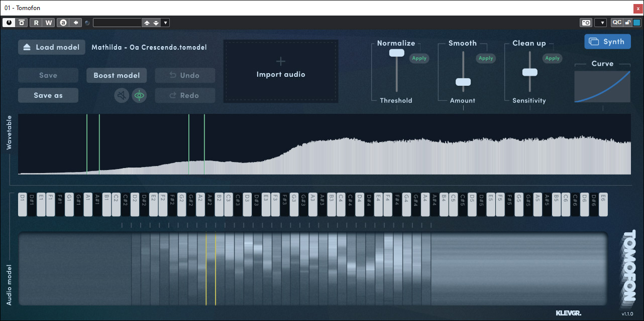Click the camera snapshot icon
This screenshot has height=321, width=644.
click(x=586, y=23)
